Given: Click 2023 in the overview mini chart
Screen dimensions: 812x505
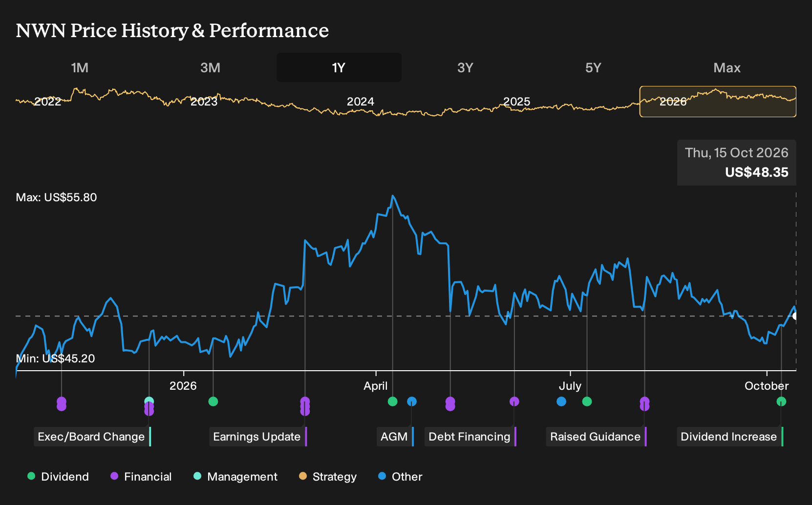Looking at the screenshot, I should [204, 102].
